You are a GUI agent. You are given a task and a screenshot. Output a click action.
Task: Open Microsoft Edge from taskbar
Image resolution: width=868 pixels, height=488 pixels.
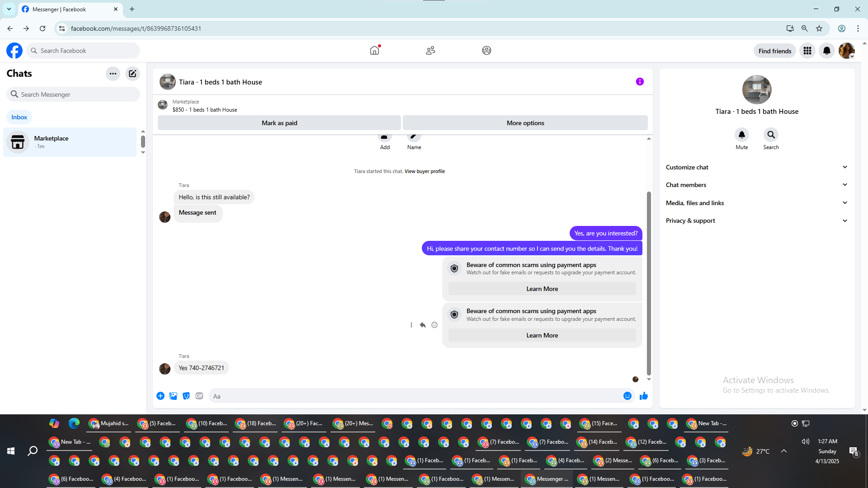[x=74, y=423]
